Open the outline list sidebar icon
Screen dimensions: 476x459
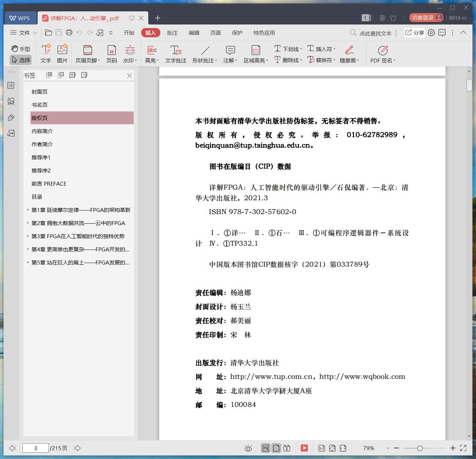(x=11, y=86)
